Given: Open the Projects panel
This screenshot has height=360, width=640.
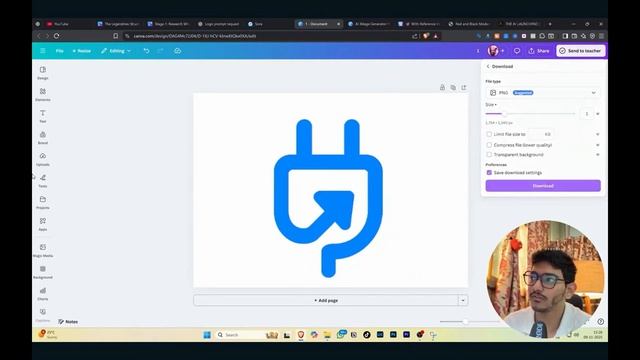Looking at the screenshot, I should [x=42, y=202].
